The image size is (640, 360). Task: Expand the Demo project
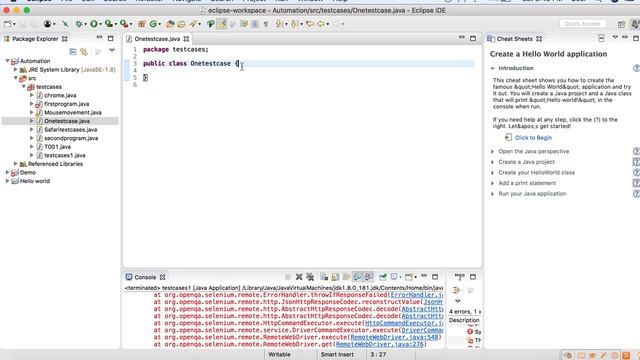pyautogui.click(x=7, y=172)
